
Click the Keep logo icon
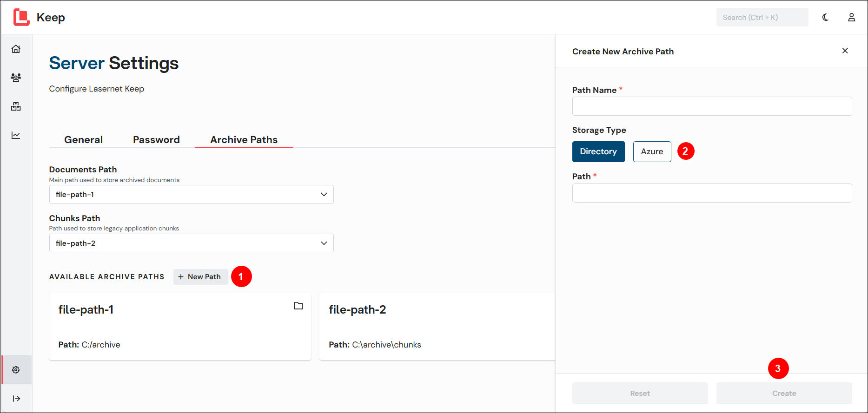point(21,17)
